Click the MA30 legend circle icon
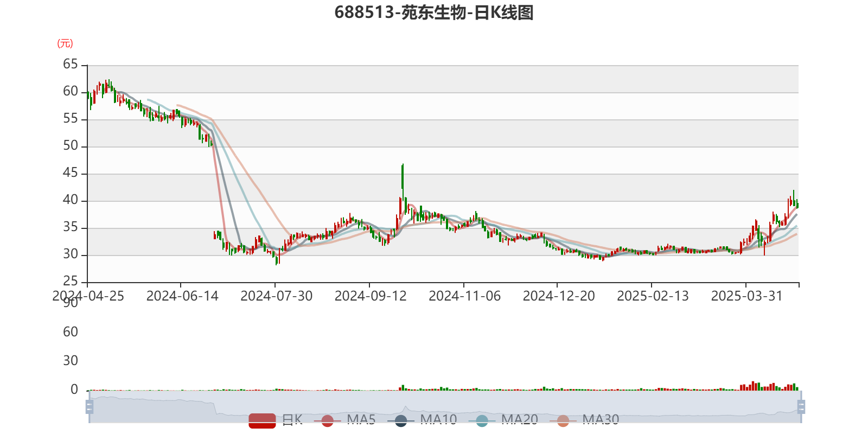This screenshot has height=434, width=868. [563, 420]
